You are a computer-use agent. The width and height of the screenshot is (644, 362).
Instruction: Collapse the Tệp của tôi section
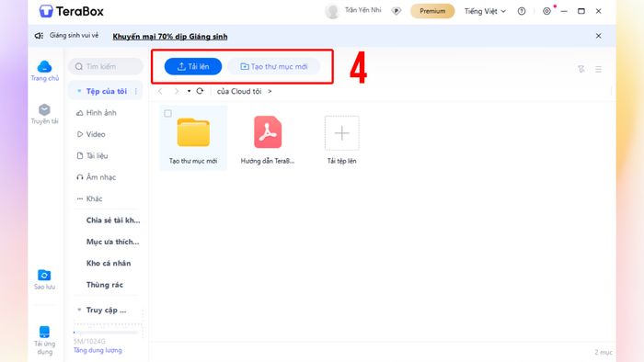(79, 91)
